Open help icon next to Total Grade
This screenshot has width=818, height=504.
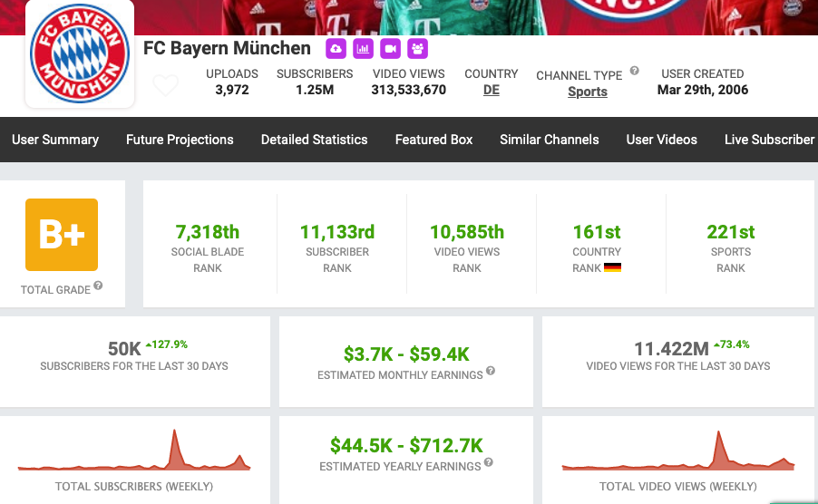98,286
